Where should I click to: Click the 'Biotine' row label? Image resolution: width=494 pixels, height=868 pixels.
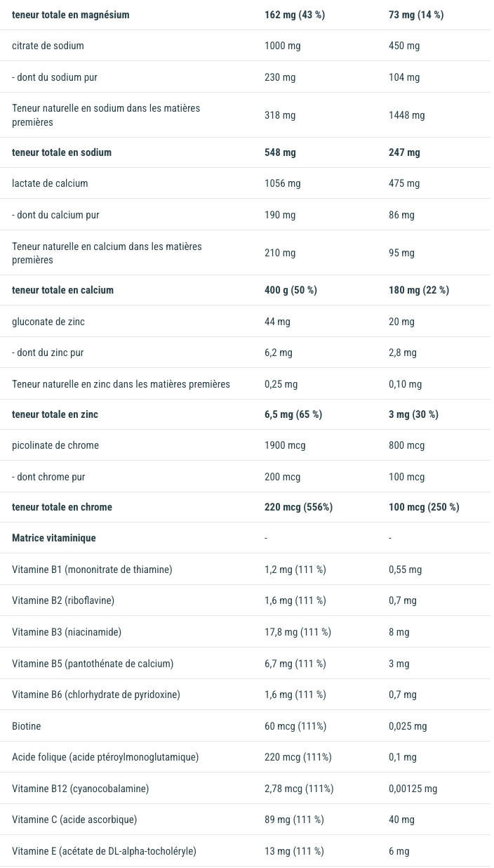(x=27, y=726)
